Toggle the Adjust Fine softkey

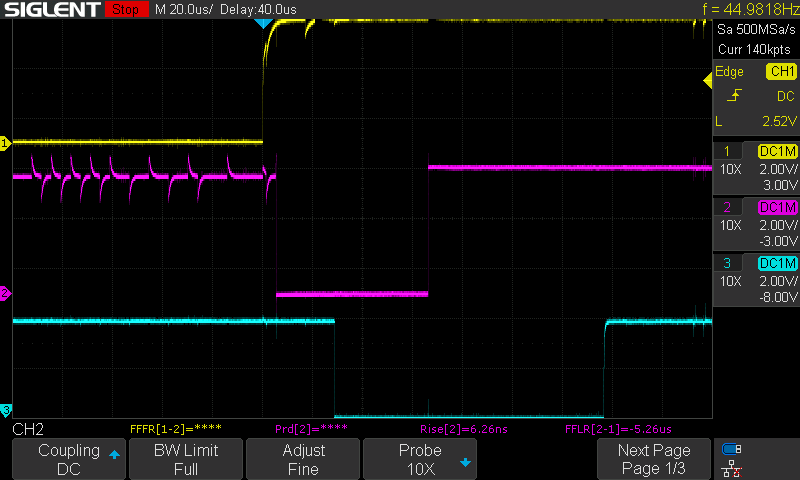coord(303,459)
